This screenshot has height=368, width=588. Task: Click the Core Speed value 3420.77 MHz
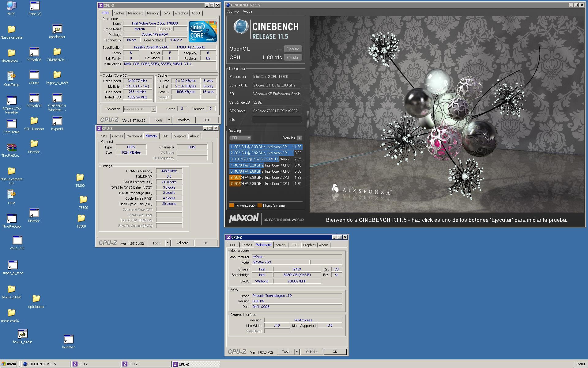138,81
